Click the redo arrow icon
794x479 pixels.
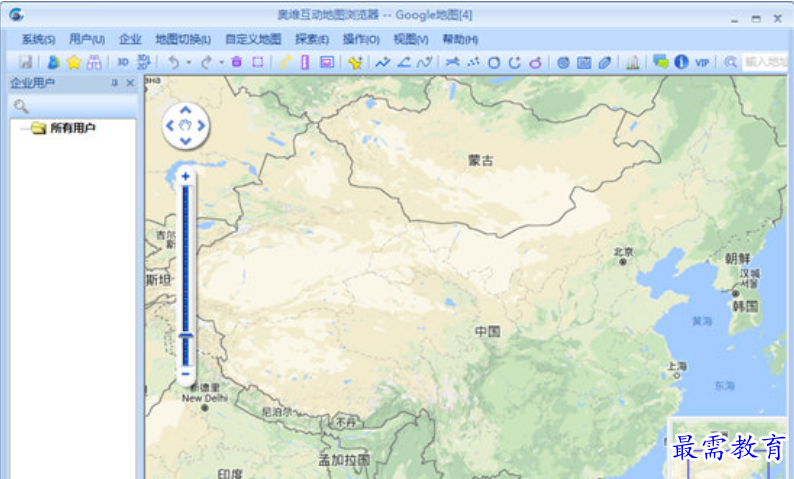(x=206, y=62)
